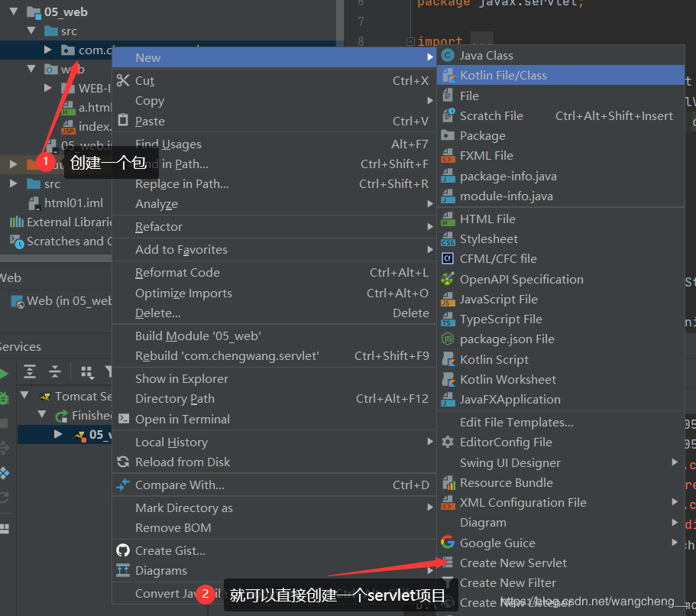Choose module-info.java in New submenu

(561, 196)
